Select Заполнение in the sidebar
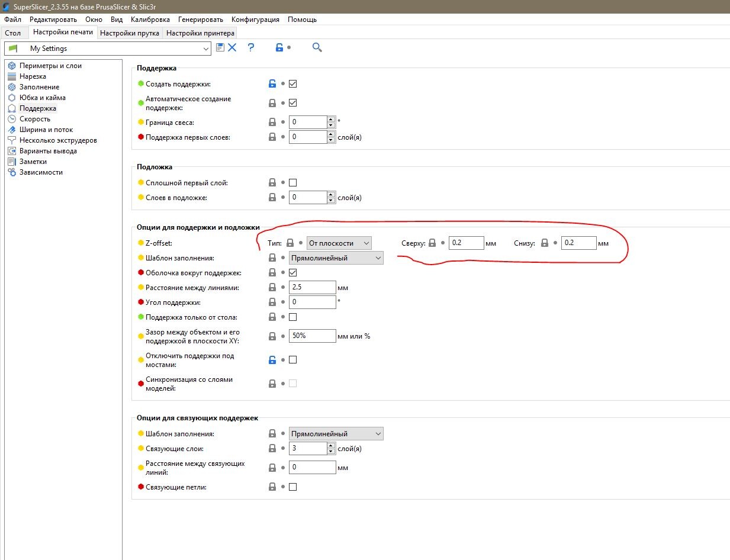 click(x=39, y=87)
